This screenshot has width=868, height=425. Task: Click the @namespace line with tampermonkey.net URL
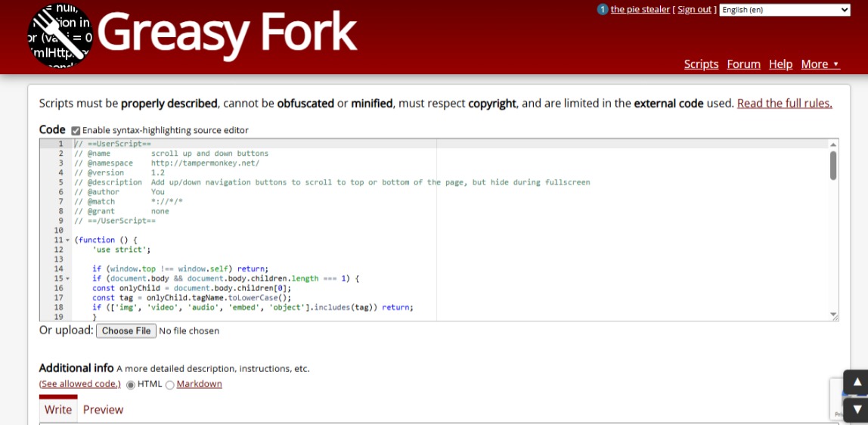[166, 163]
